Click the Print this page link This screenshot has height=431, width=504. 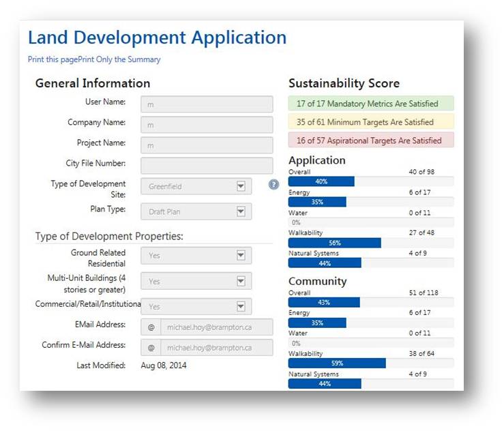(x=53, y=59)
